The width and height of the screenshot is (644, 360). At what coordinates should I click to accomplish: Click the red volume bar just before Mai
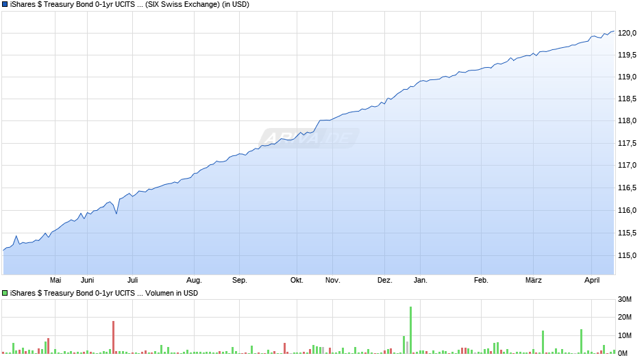49,346
